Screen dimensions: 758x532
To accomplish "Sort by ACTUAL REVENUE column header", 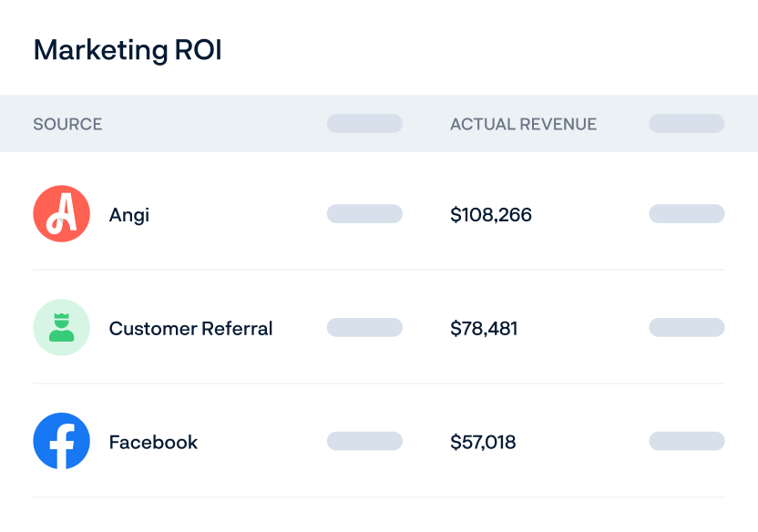I will pos(523,124).
